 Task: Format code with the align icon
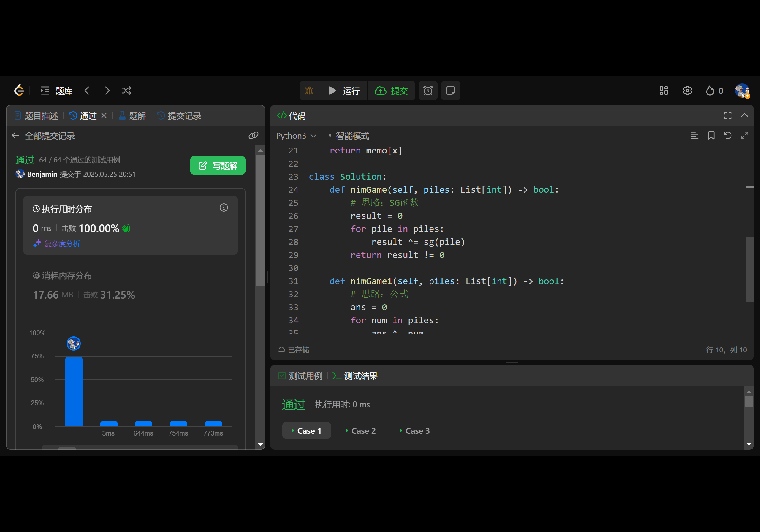click(694, 135)
